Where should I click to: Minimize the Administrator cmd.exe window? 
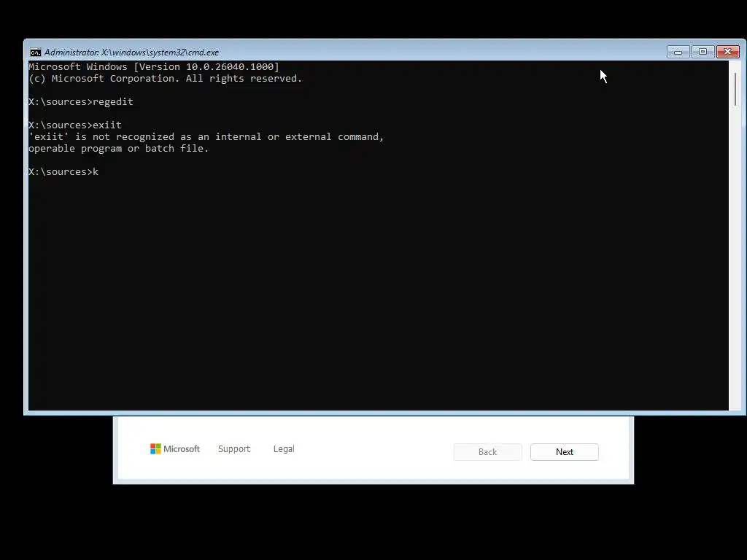[678, 52]
